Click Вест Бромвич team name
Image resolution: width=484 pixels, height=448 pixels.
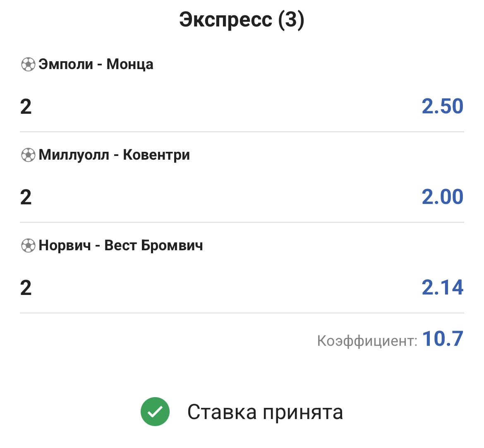pyautogui.click(x=153, y=246)
